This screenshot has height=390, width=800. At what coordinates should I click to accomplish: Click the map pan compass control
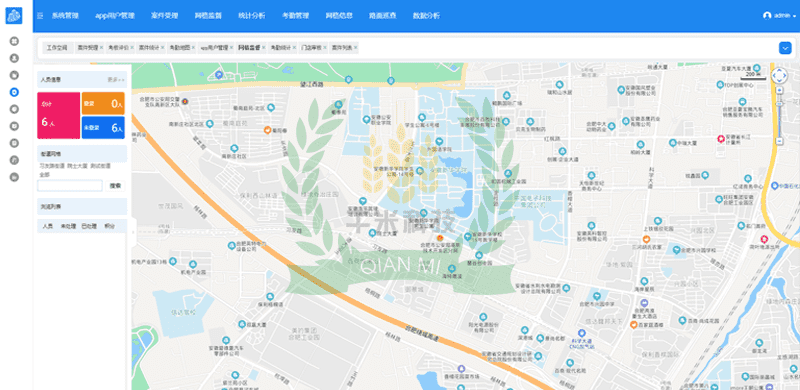(779, 76)
